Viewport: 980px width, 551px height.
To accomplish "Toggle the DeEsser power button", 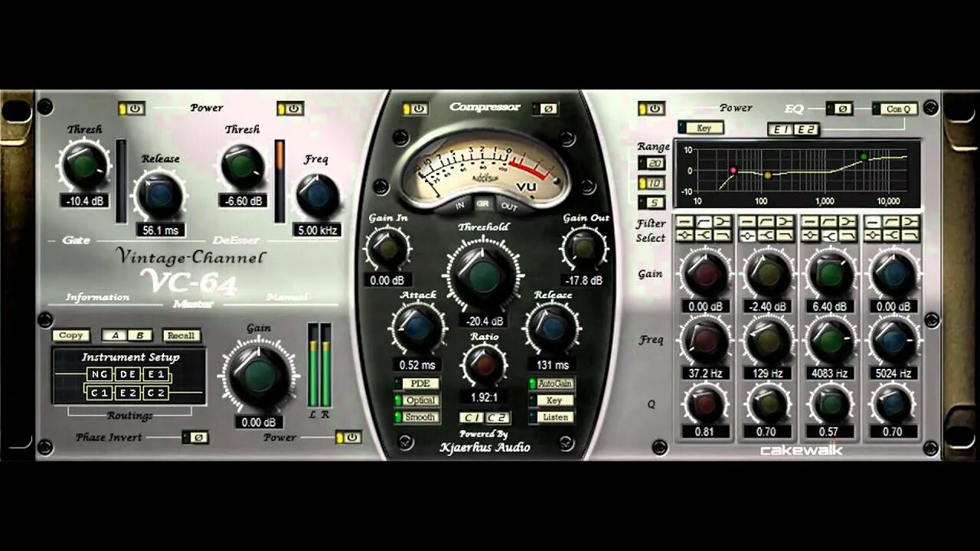I will (x=290, y=109).
